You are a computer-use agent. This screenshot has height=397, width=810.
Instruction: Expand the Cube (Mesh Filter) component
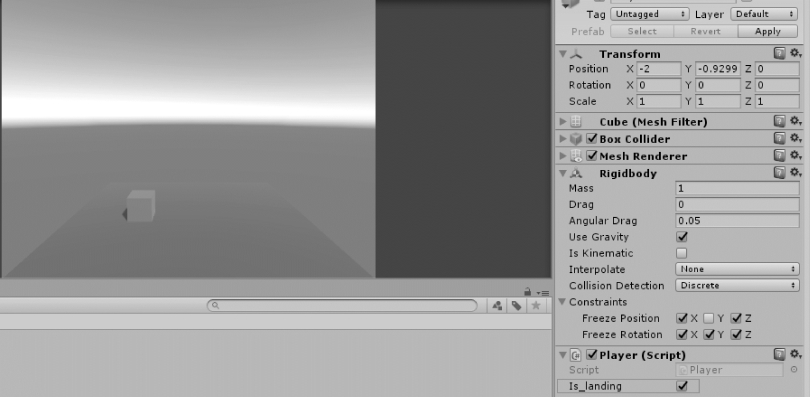[563, 122]
